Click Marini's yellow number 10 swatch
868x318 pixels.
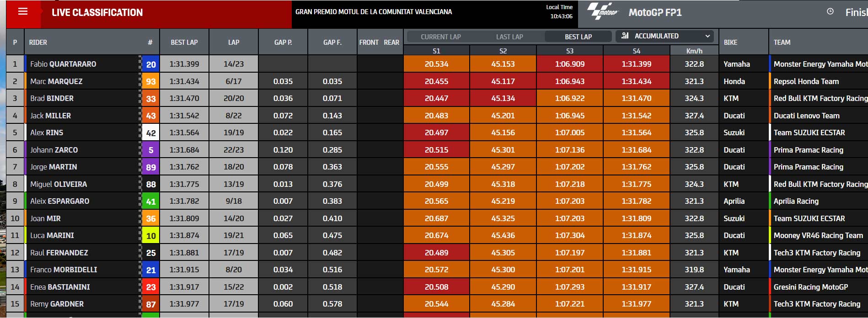pyautogui.click(x=151, y=236)
